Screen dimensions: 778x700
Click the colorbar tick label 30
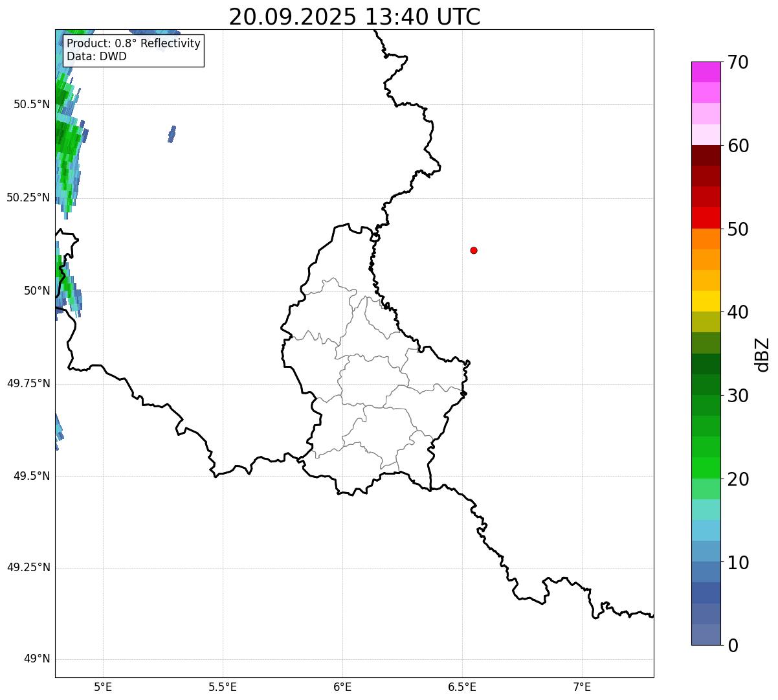pos(739,396)
